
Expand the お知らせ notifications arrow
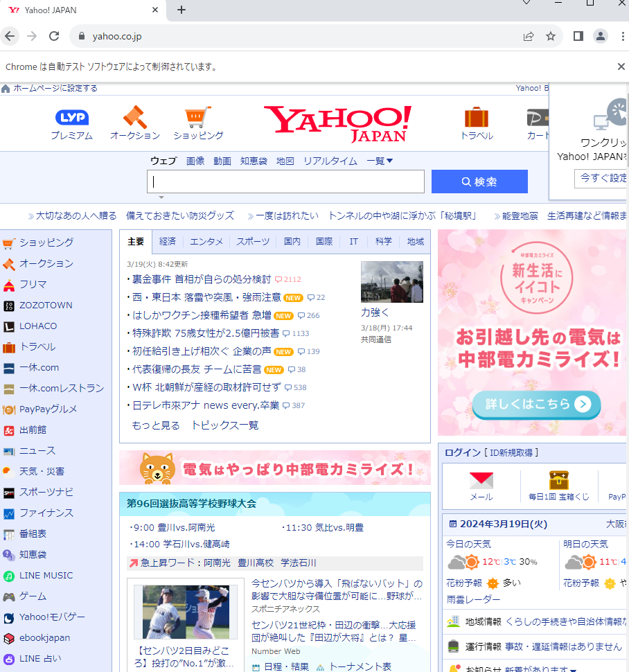pyautogui.click(x=573, y=669)
